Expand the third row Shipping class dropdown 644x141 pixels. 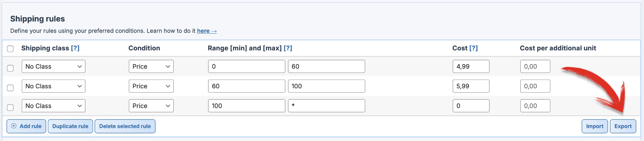click(x=53, y=106)
